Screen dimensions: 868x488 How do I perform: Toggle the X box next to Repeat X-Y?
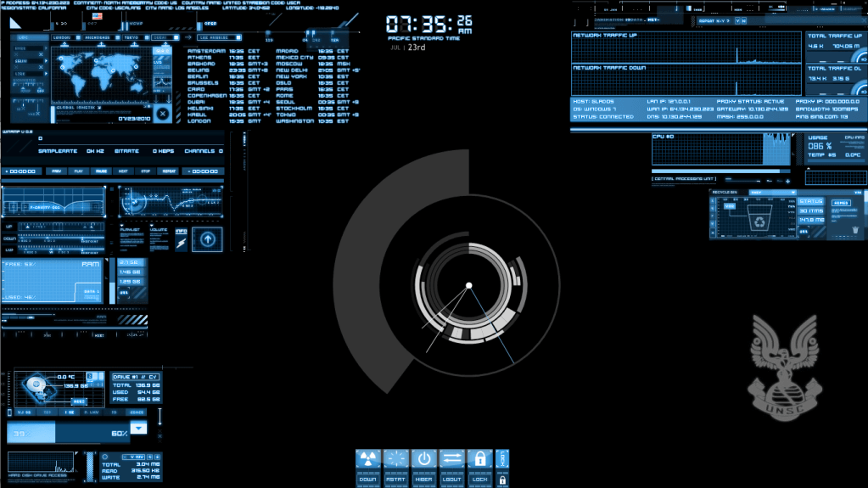tap(744, 21)
